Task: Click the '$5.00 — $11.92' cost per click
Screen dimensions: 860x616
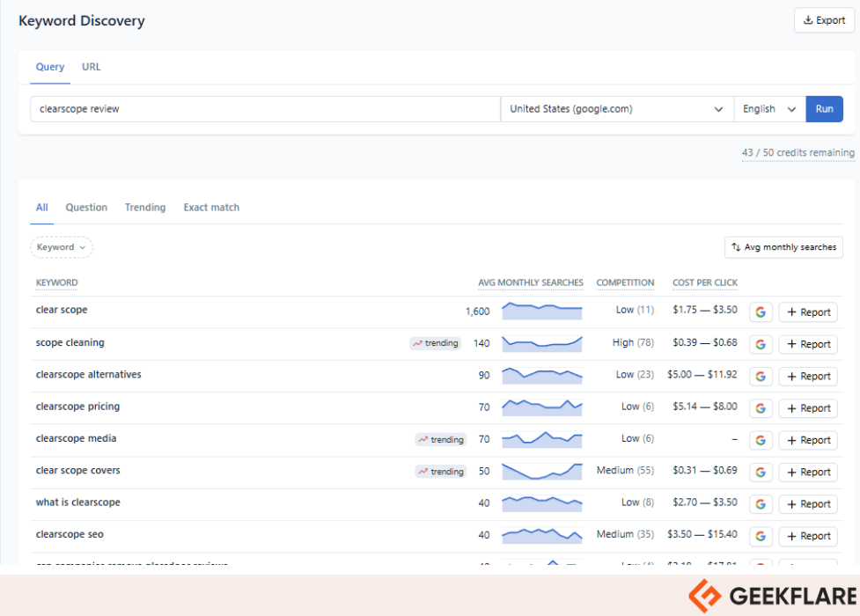Action: [x=702, y=375]
